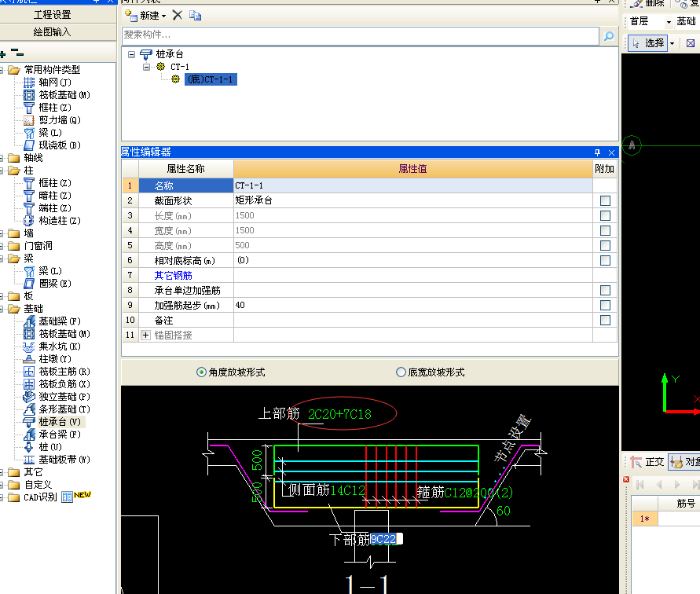Pin the 属性编辑器 panel
700x594 pixels.
point(597,152)
